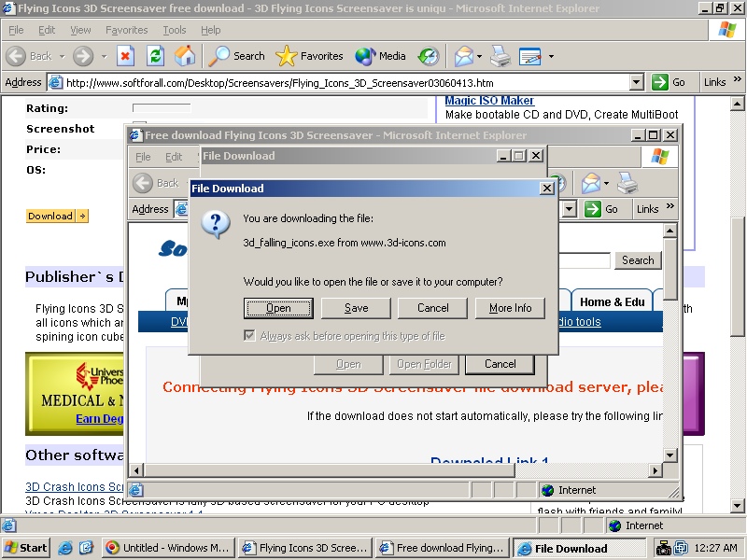Click Forward arrow in main browser toolbar
747x560 pixels.
83,56
